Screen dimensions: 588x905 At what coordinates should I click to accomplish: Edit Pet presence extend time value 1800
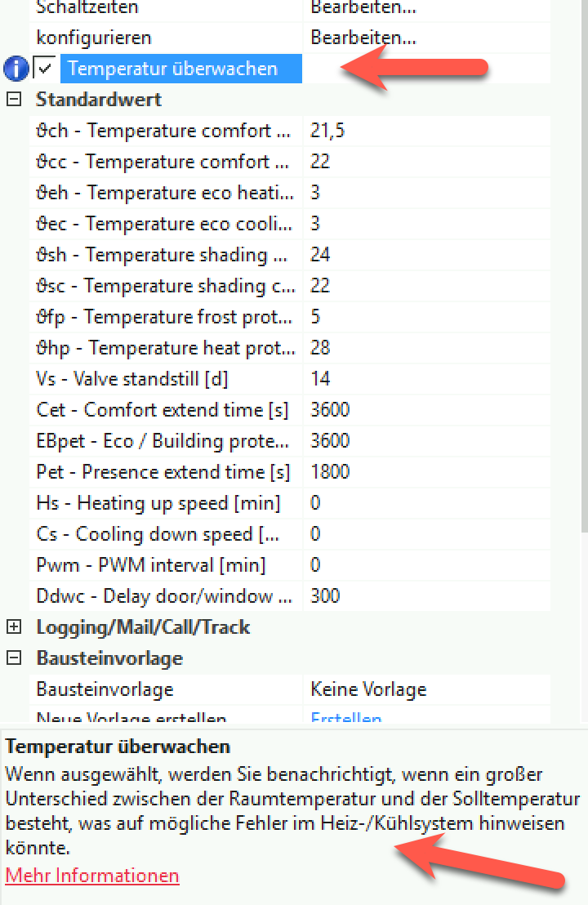[330, 472]
